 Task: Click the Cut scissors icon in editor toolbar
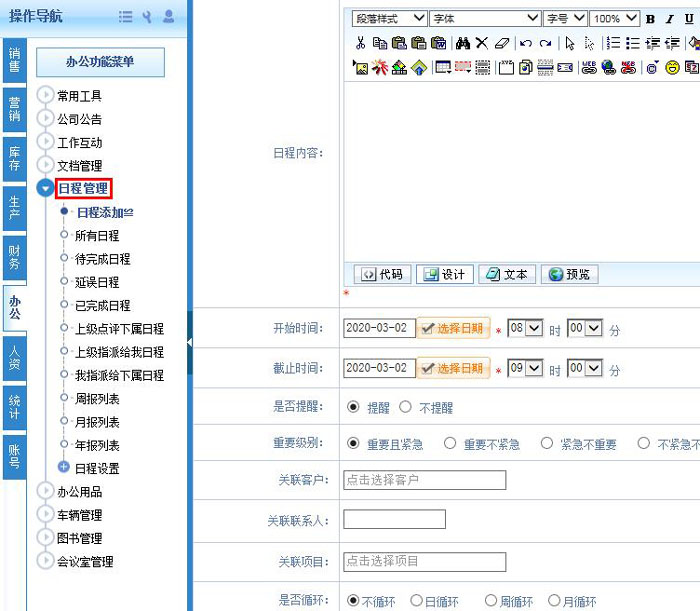pyautogui.click(x=360, y=43)
